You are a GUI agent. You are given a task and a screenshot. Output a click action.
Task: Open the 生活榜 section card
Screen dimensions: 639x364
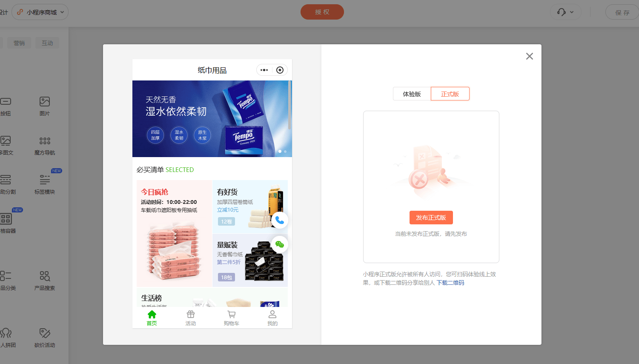(212, 297)
